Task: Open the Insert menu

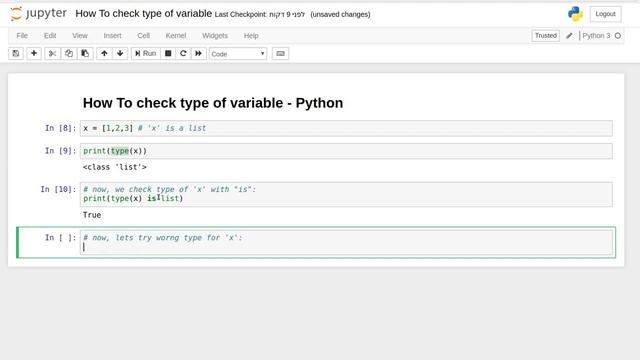Action: pyautogui.click(x=112, y=36)
